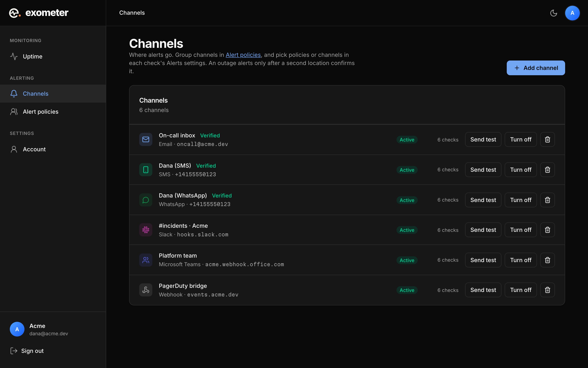Click the Teams icon for Platform team
Viewport: 588px width, 368px height.
(146, 260)
